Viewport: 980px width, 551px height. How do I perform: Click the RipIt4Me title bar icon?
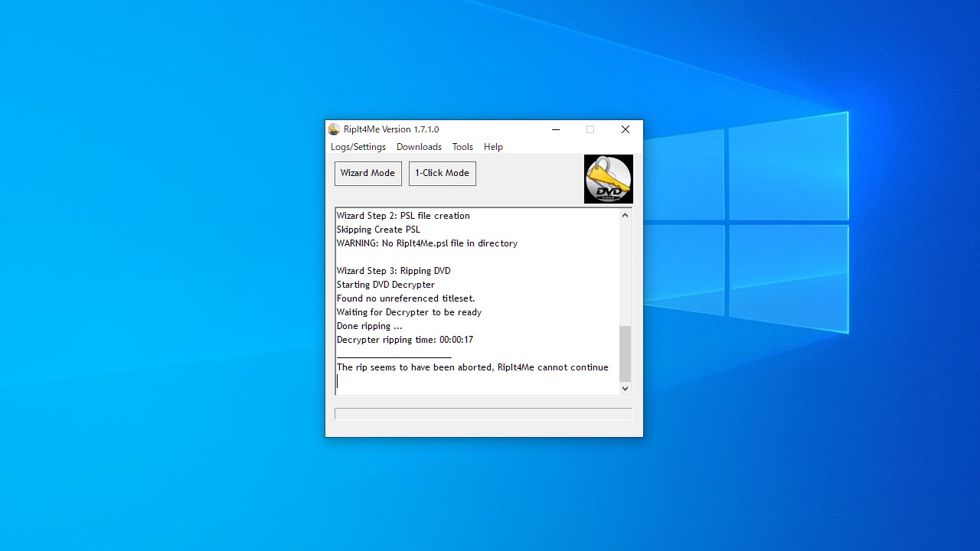[334, 129]
